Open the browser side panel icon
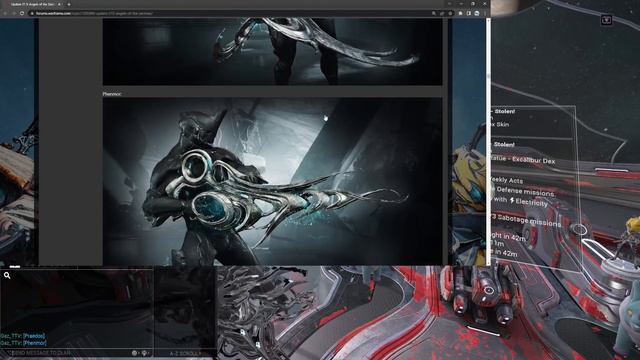Image resolution: width=640 pixels, height=360 pixels. pos(469,13)
